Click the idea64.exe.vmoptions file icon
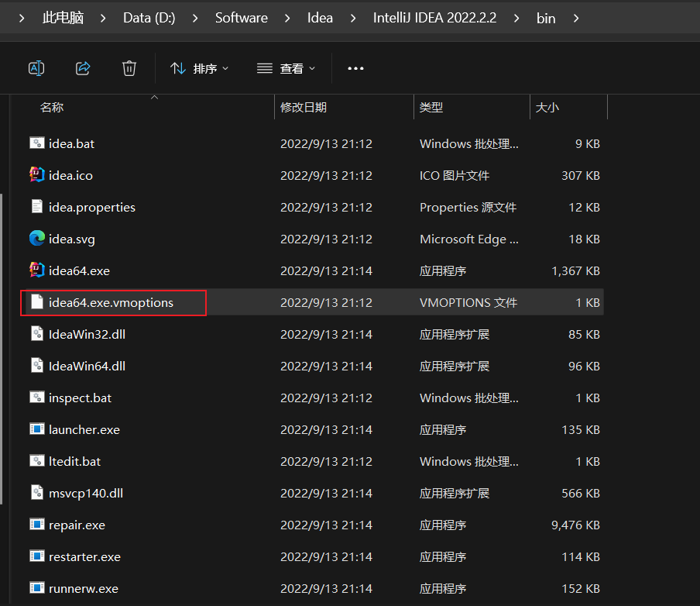 (x=37, y=302)
